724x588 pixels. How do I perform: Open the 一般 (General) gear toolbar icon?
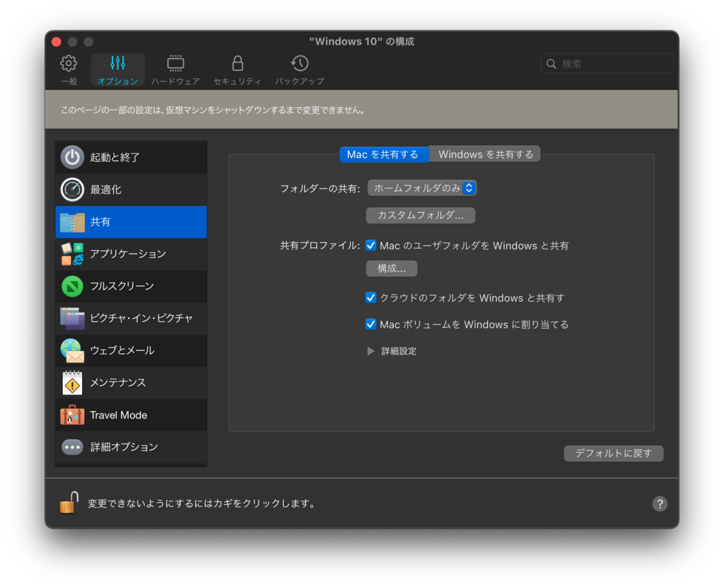tap(68, 63)
